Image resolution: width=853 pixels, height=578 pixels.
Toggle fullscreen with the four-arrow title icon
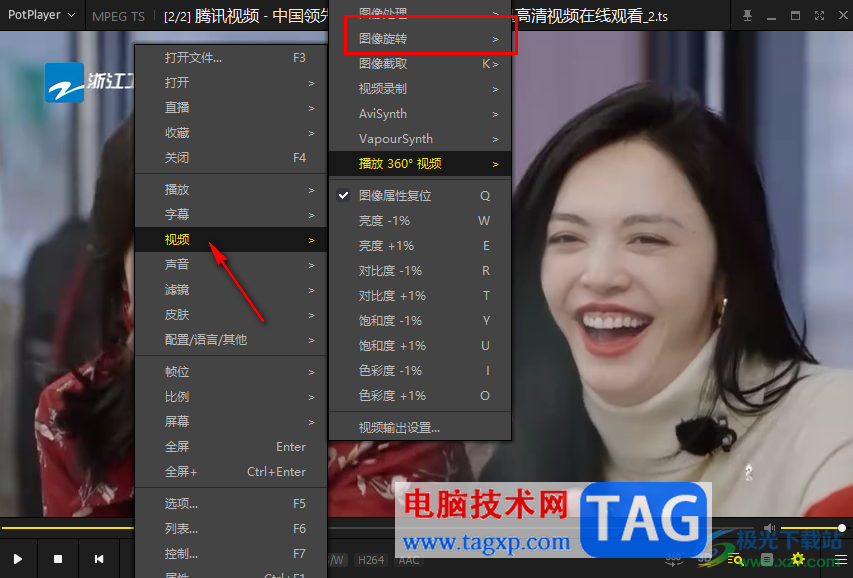click(x=819, y=16)
